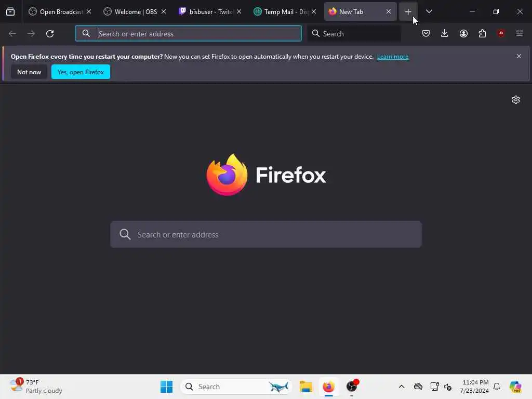This screenshot has width=532, height=399.
Task: Open the Firefox View icon
Action: coord(10,11)
